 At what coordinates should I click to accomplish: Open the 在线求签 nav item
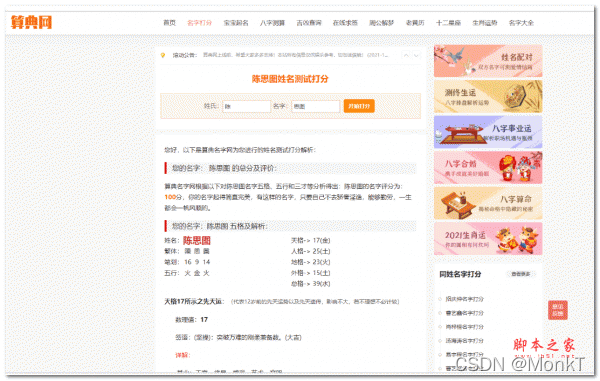[x=345, y=23]
